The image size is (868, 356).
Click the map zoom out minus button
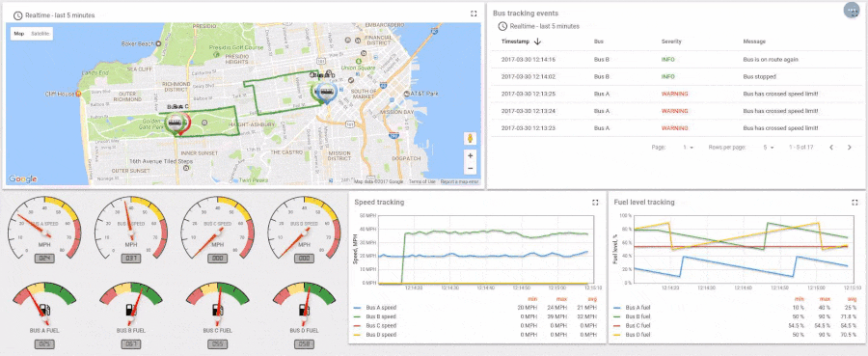[x=470, y=168]
